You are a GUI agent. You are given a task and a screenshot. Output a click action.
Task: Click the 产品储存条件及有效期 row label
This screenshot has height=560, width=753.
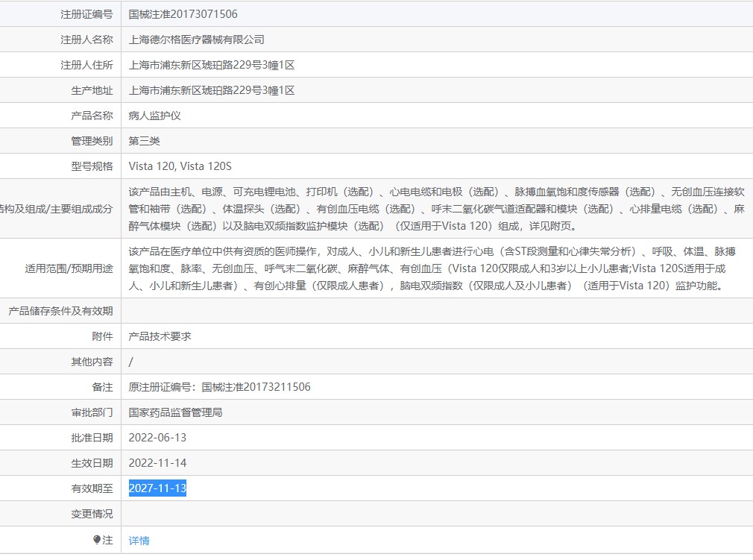coord(60,311)
